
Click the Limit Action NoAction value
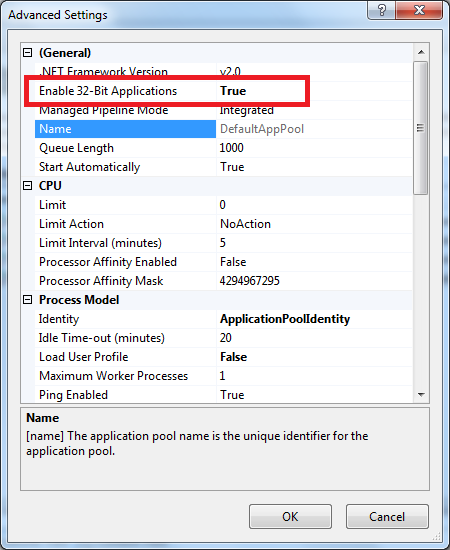coord(245,224)
